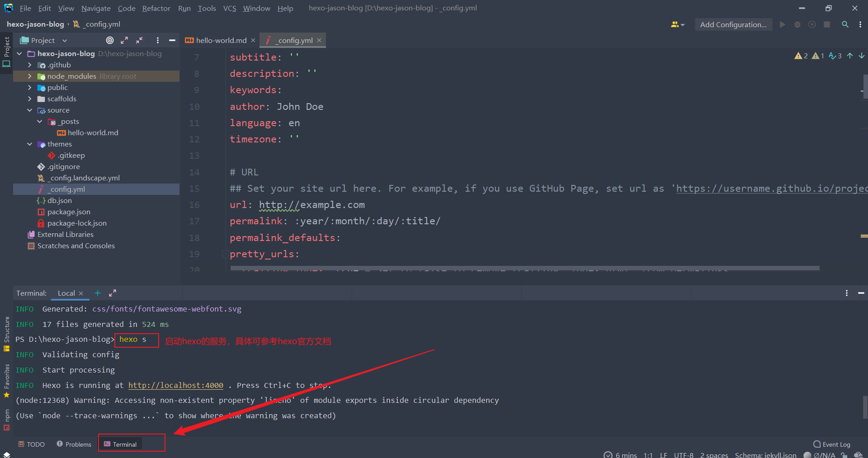Image resolution: width=868 pixels, height=458 pixels.
Task: Collapse the _posts folder
Action: point(39,121)
